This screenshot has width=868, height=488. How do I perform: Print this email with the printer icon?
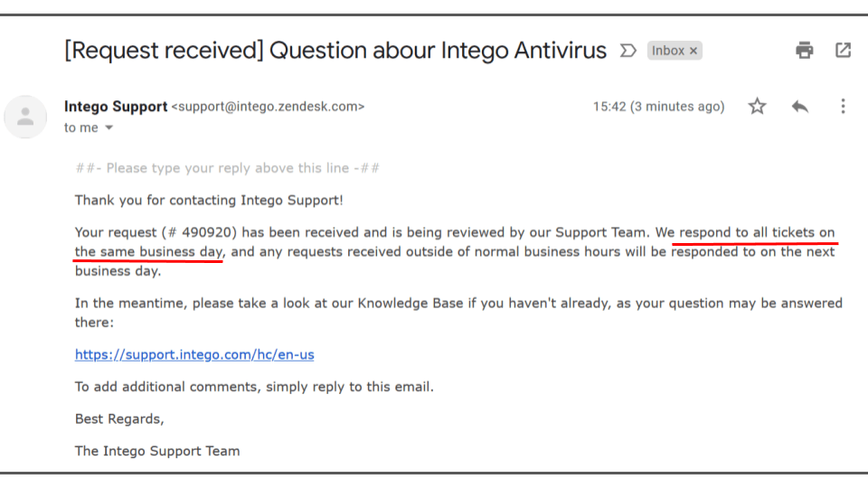(805, 51)
